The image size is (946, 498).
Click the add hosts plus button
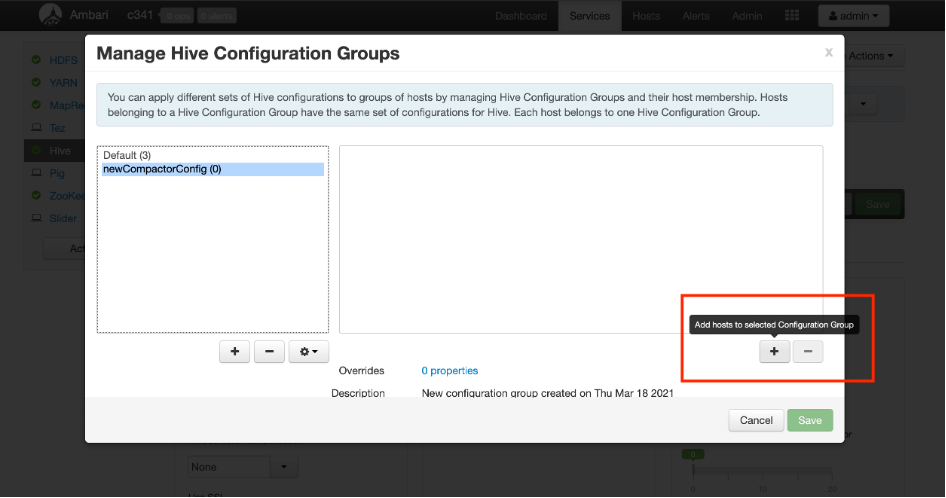point(774,351)
